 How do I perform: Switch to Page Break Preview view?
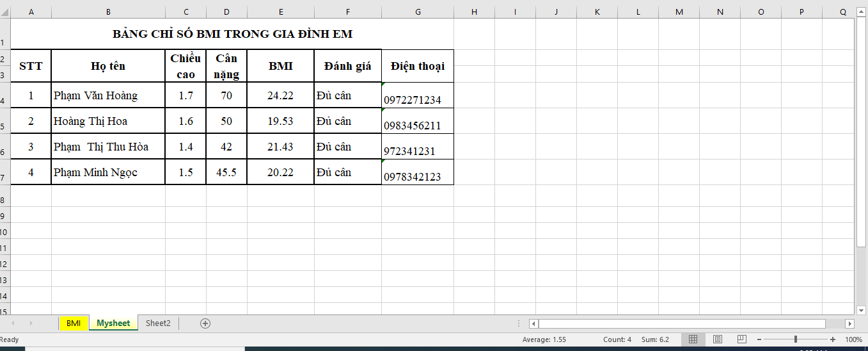[x=742, y=339]
